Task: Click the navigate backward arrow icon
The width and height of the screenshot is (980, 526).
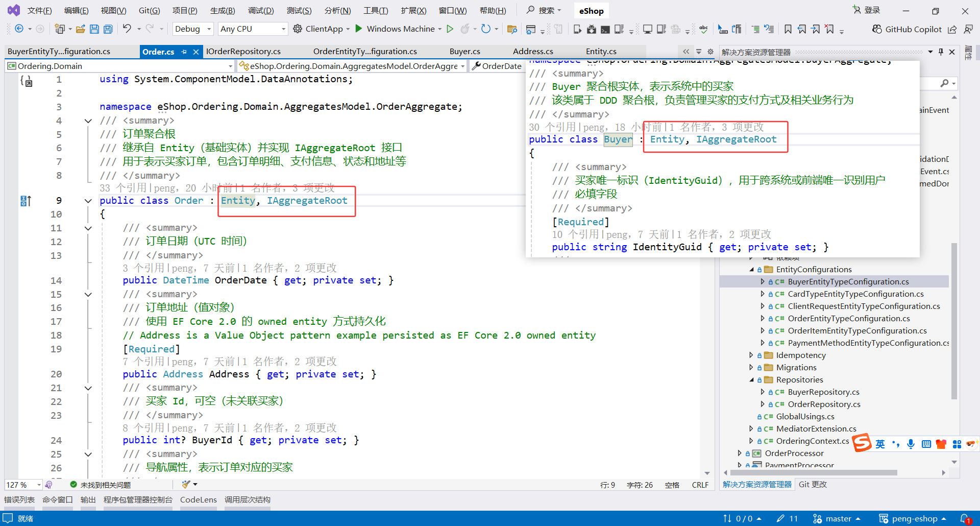Action: [x=19, y=29]
